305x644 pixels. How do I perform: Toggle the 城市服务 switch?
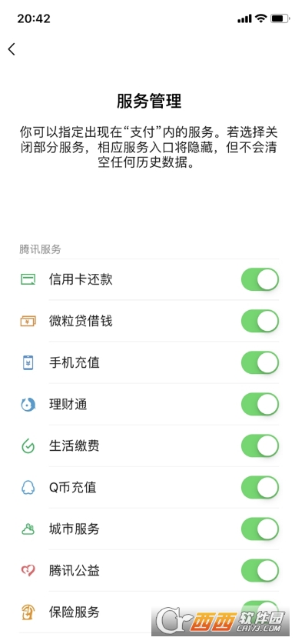(x=260, y=529)
